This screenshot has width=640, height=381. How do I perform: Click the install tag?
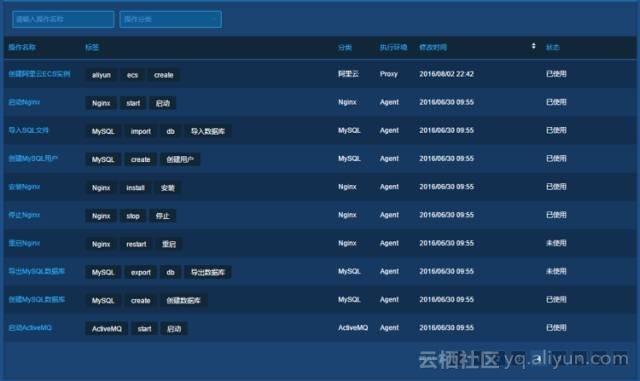(x=135, y=188)
